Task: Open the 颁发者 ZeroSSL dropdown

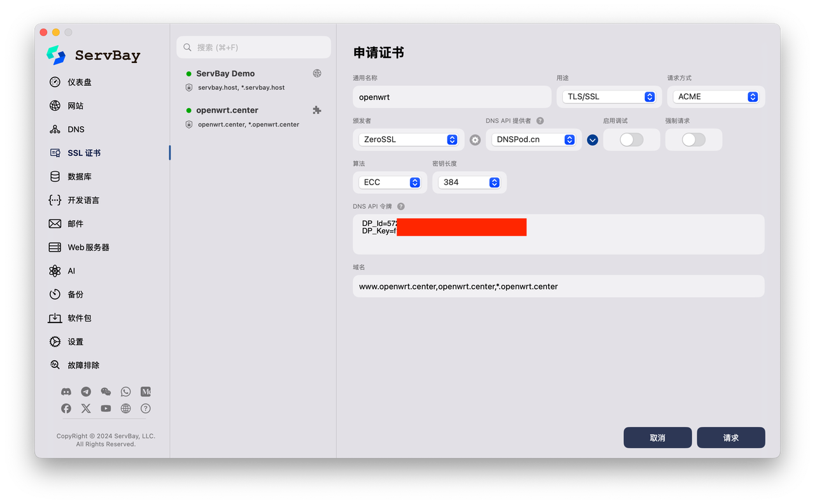Action: (408, 139)
